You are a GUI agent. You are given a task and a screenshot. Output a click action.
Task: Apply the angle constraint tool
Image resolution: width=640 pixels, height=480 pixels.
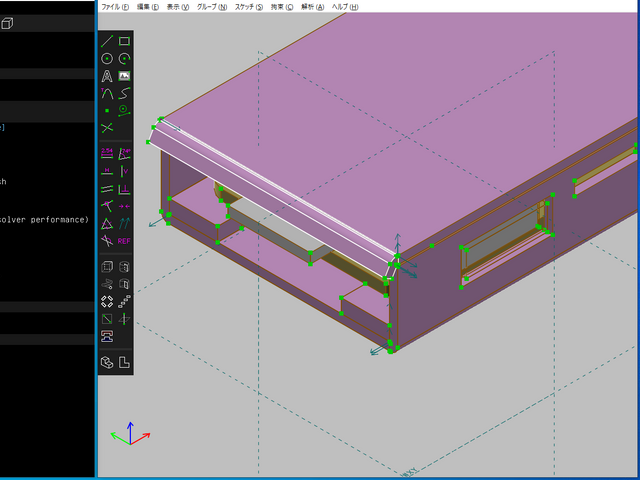pyautogui.click(x=124, y=153)
